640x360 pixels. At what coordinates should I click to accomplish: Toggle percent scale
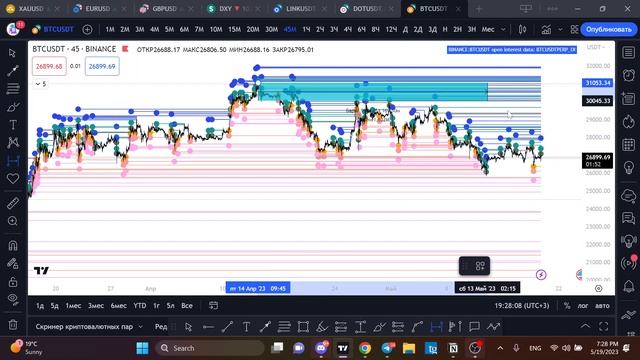567,306
